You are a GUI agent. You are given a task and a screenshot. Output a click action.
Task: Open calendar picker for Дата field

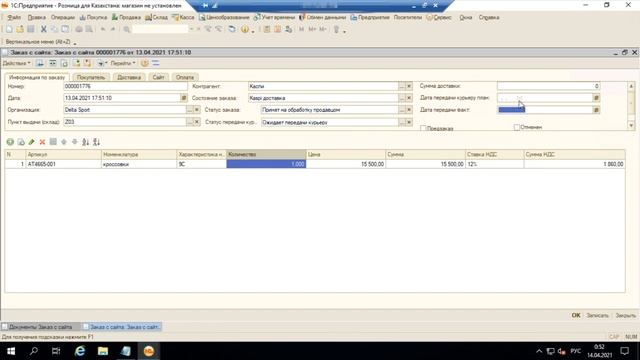pos(184,98)
